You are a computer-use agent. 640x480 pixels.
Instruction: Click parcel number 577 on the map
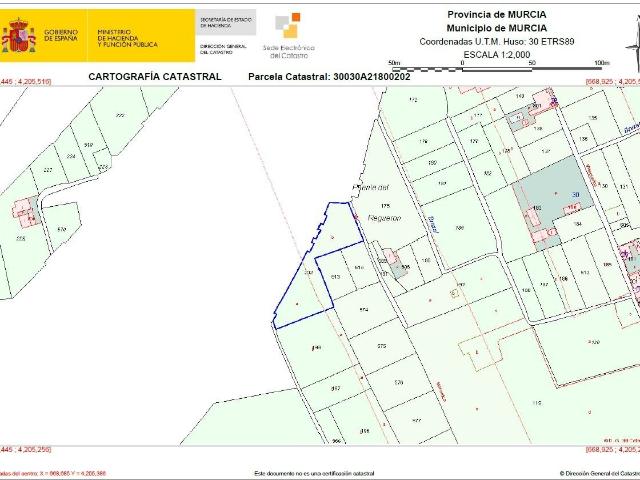click(x=416, y=420)
